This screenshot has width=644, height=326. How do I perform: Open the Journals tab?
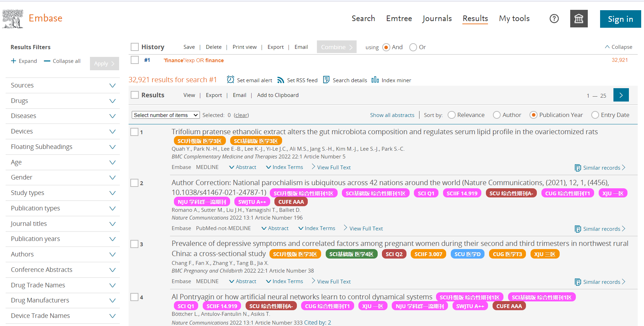(437, 18)
